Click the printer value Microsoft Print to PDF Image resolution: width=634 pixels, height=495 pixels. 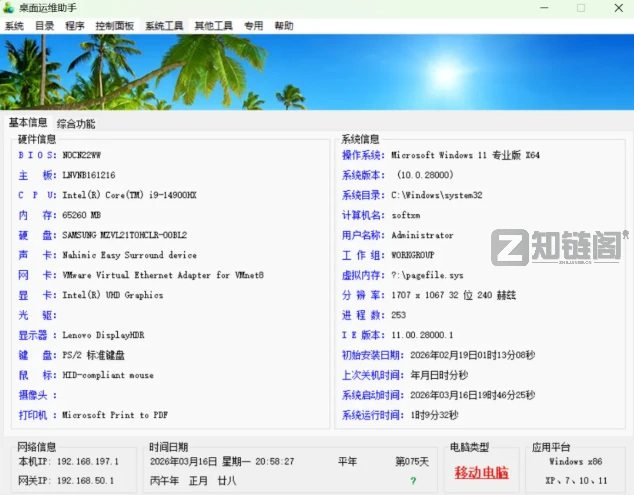pyautogui.click(x=115, y=415)
